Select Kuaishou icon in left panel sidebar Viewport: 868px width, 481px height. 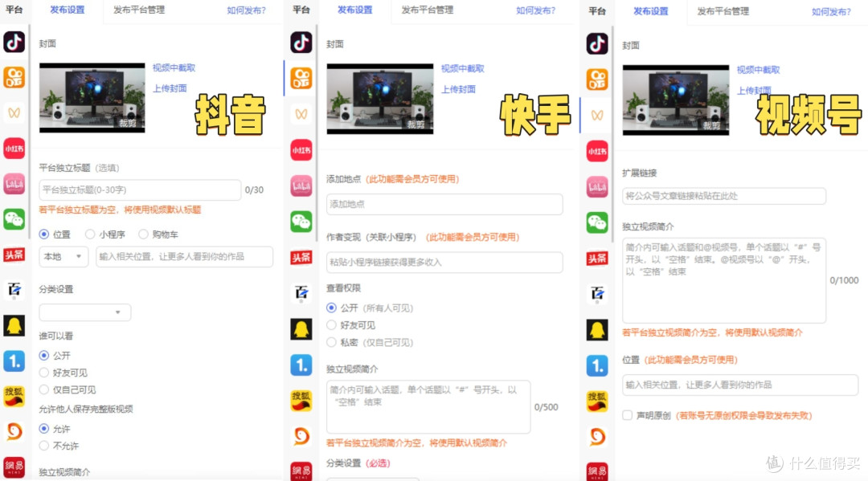click(x=14, y=77)
